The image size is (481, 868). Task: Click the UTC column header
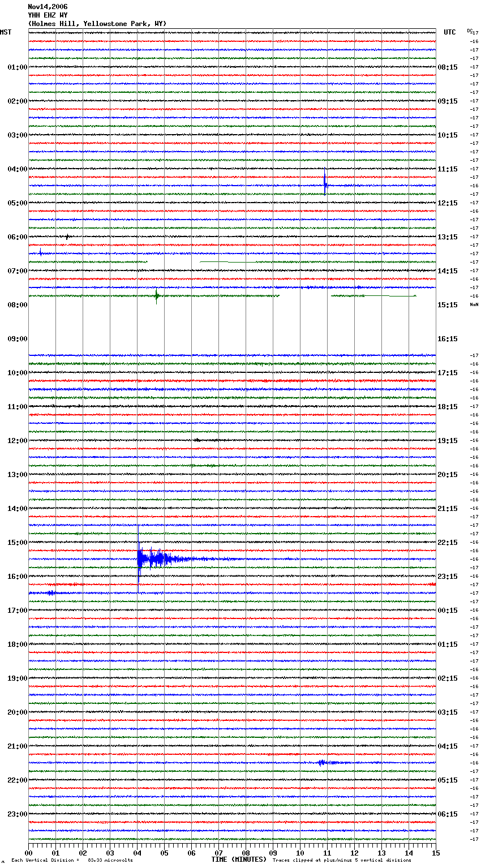click(x=450, y=32)
